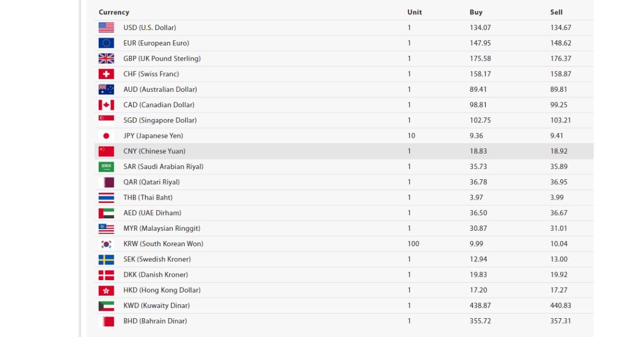Click the United States flag icon
This screenshot has width=644, height=337.
(x=106, y=27)
